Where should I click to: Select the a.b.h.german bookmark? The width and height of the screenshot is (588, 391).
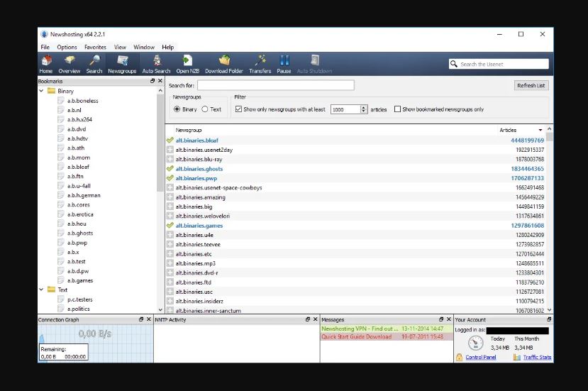[x=84, y=195]
